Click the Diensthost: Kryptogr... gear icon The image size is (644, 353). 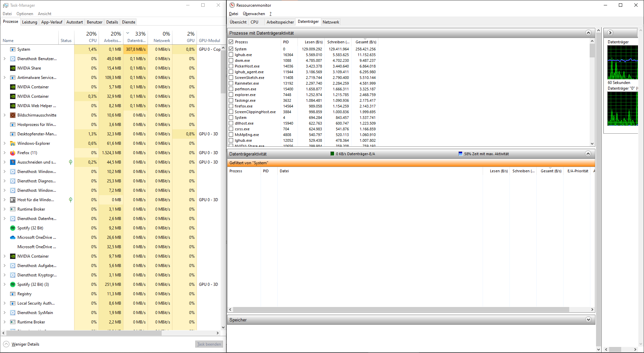click(13, 275)
